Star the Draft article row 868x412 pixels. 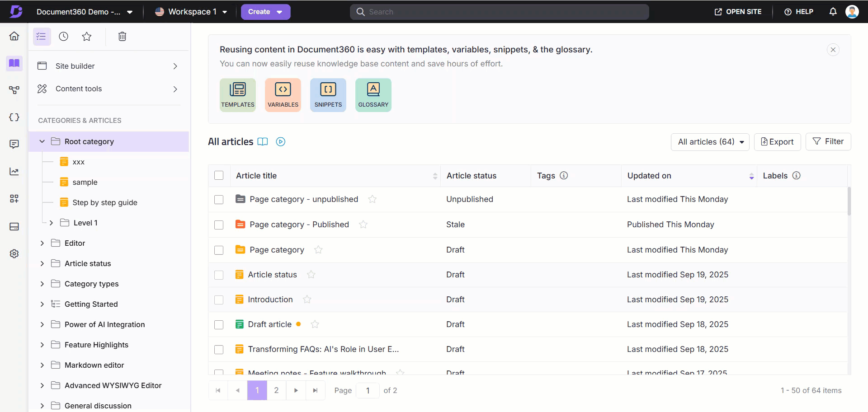(x=315, y=324)
